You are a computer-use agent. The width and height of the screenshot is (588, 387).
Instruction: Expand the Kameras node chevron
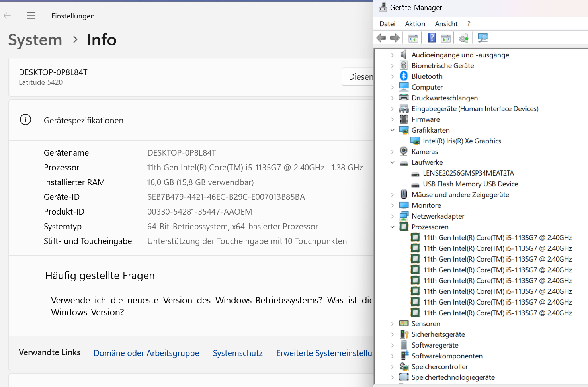(393, 152)
